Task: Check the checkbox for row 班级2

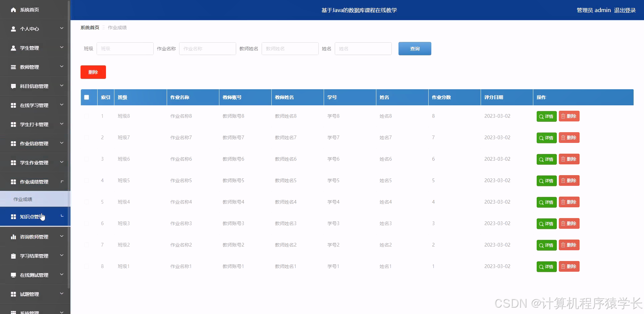Action: click(87, 245)
